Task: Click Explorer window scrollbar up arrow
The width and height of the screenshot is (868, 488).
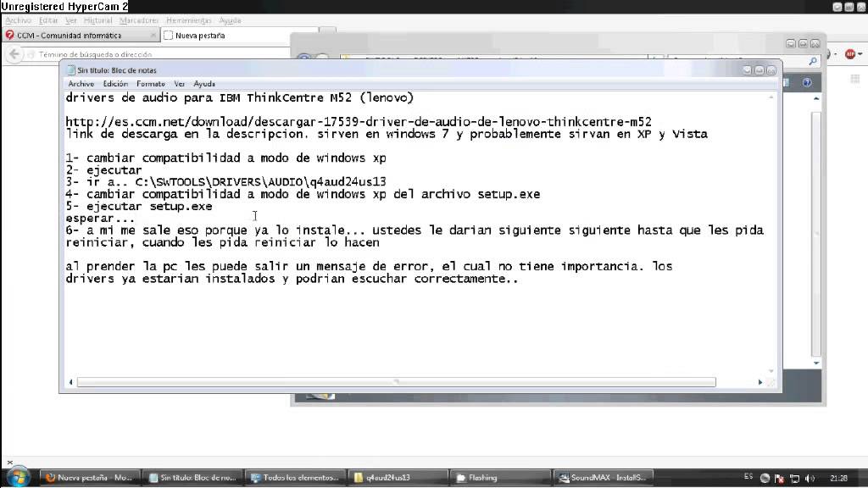Action: 816,98
